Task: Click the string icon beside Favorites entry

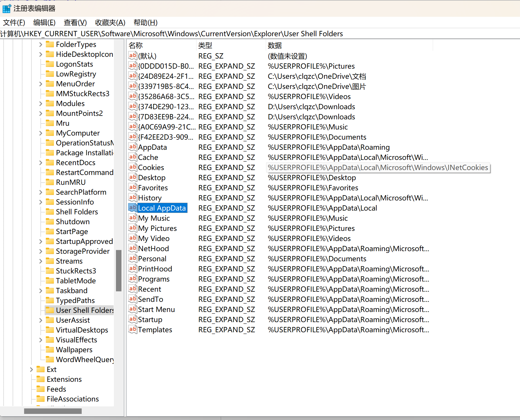Action: [x=133, y=187]
